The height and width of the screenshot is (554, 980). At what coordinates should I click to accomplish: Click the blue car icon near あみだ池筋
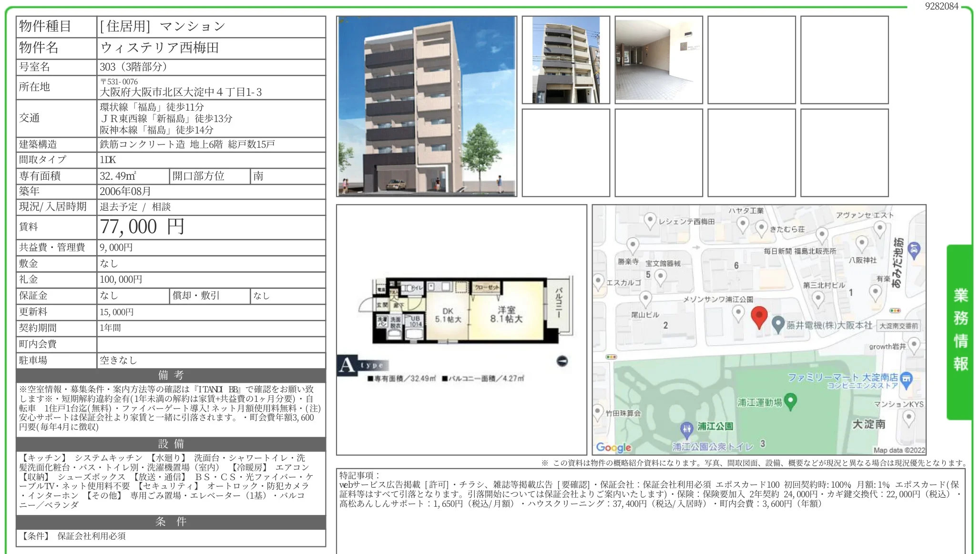pyautogui.click(x=914, y=249)
